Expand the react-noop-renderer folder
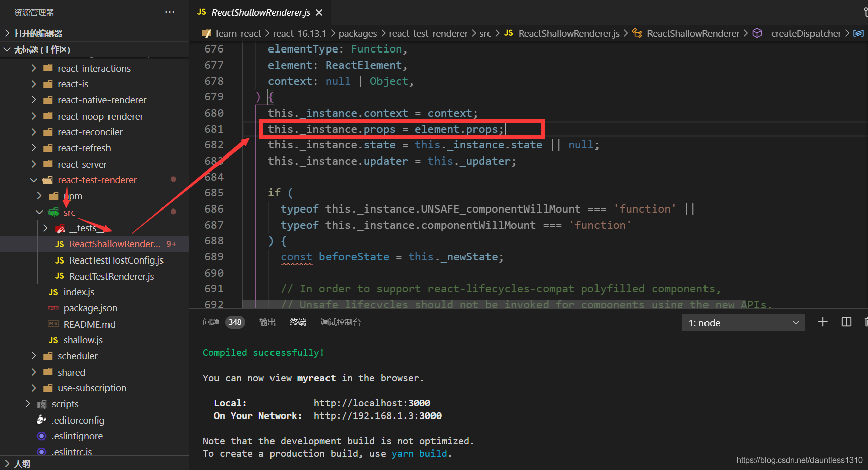 (94, 116)
